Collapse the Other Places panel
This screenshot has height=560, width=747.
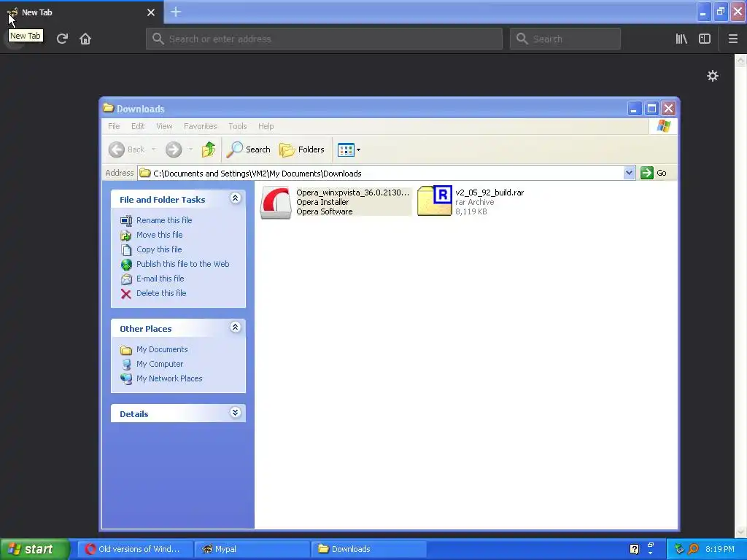pyautogui.click(x=236, y=327)
